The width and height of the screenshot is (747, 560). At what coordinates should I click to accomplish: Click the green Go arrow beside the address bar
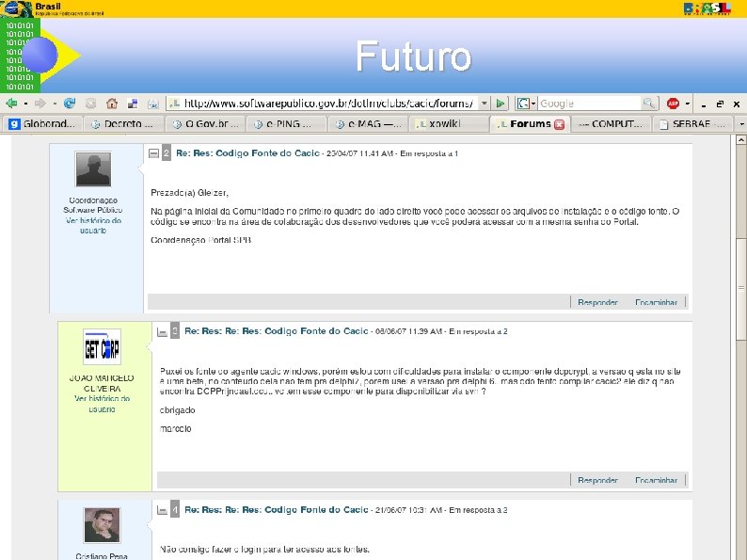pos(501,104)
